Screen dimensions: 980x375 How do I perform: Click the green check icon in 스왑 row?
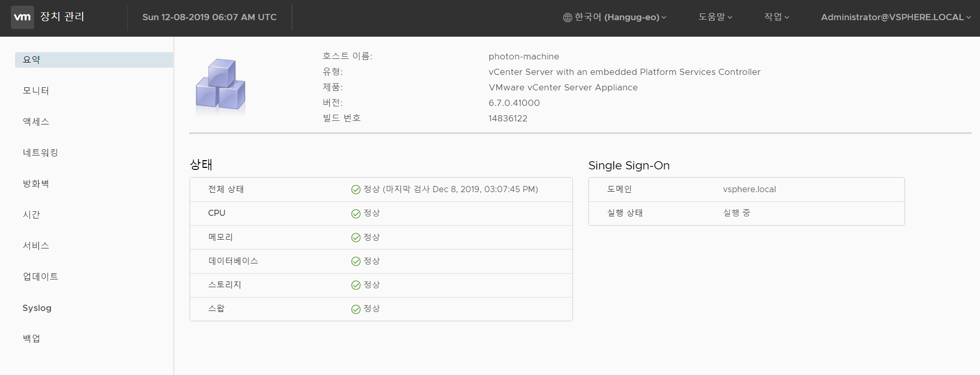click(x=356, y=309)
